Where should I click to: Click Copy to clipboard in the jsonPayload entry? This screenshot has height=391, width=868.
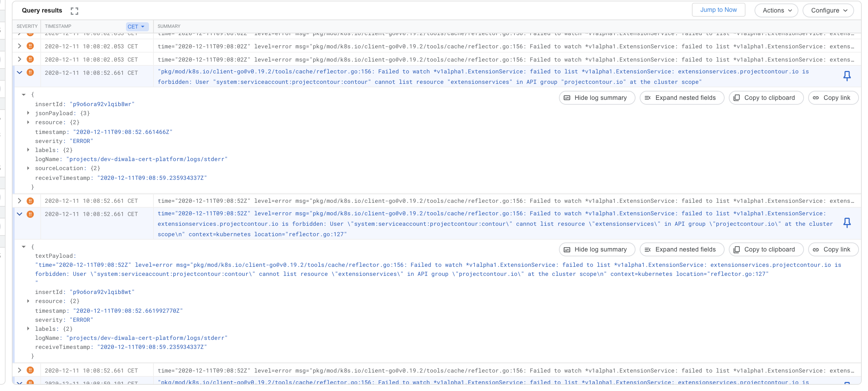pyautogui.click(x=766, y=98)
